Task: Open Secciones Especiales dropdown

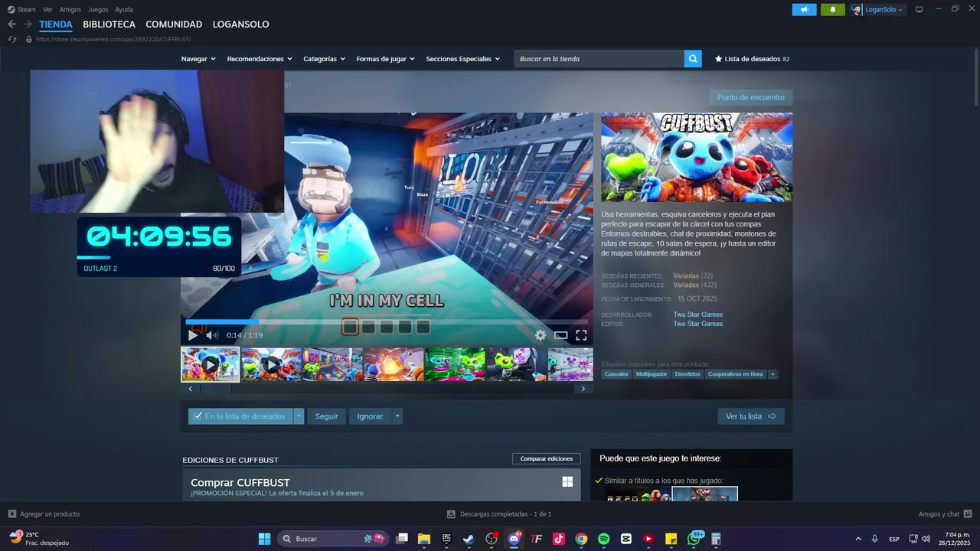Action: tap(462, 59)
